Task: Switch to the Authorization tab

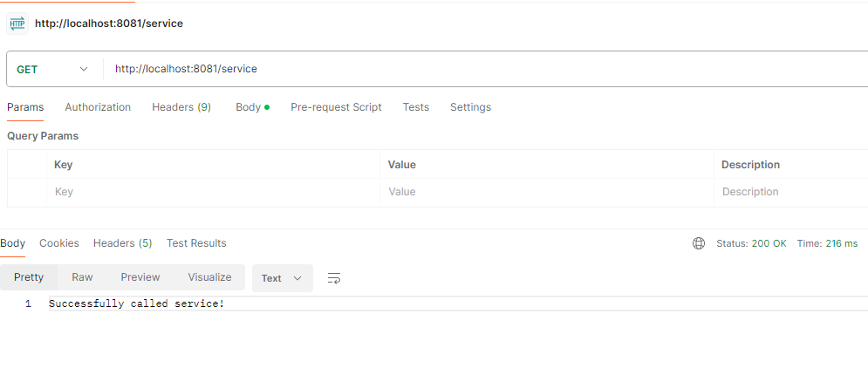Action: (x=98, y=107)
